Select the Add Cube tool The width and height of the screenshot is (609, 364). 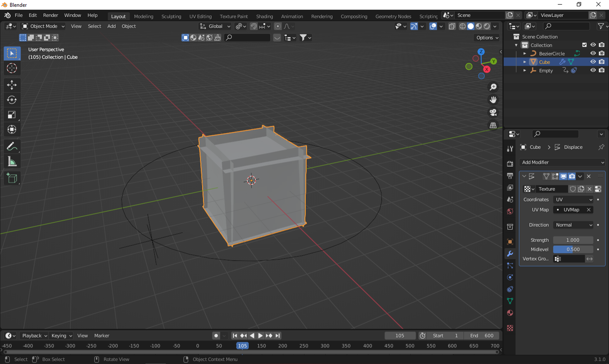[12, 178]
